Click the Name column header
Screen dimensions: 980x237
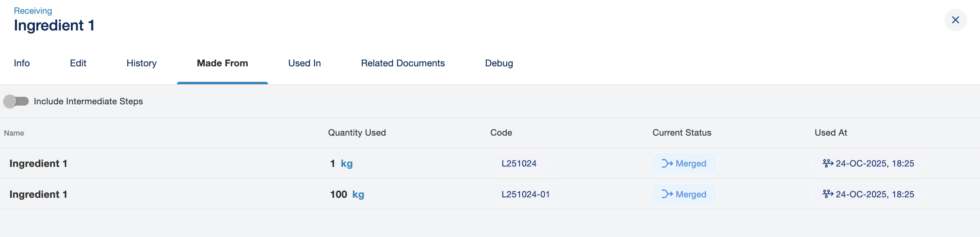tap(14, 133)
